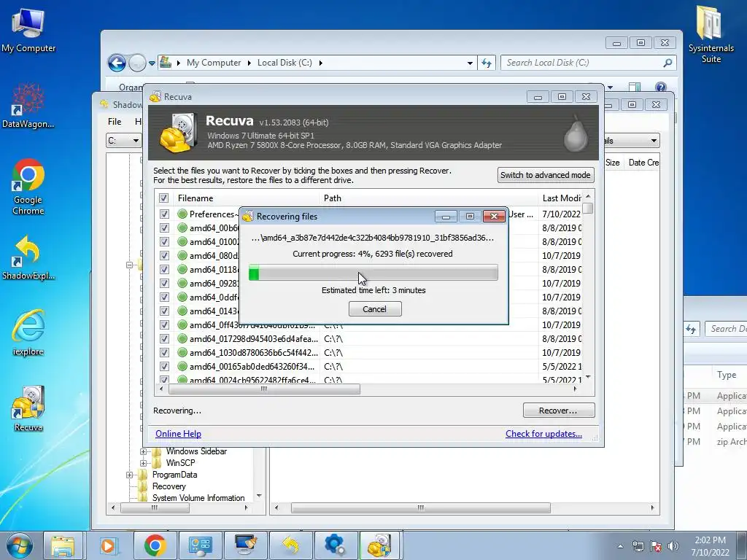This screenshot has height=560, width=747.
Task: Click Type column header in background window
Action: click(x=727, y=375)
